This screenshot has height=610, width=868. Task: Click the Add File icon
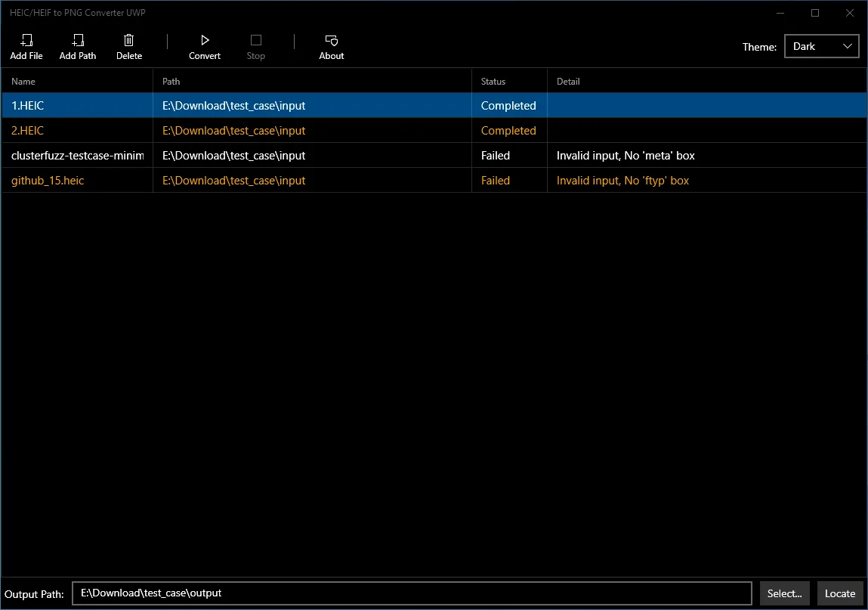(x=26, y=41)
